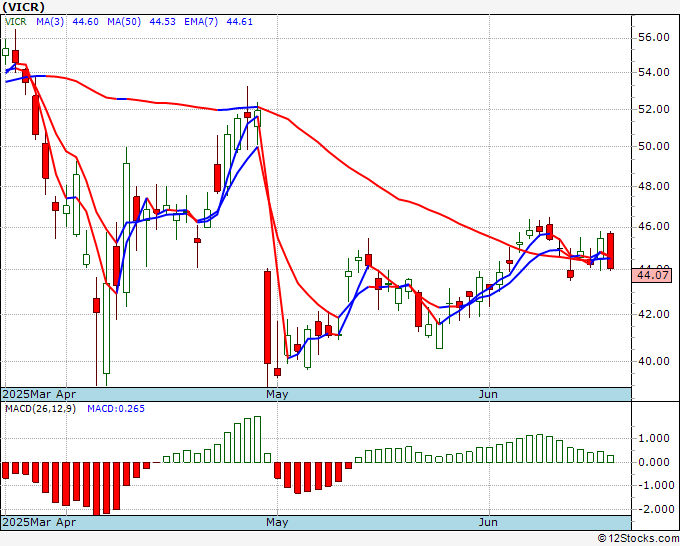The width and height of the screenshot is (680, 546).
Task: Click the 2025Mar Apr label on price axis
Action: coord(39,394)
